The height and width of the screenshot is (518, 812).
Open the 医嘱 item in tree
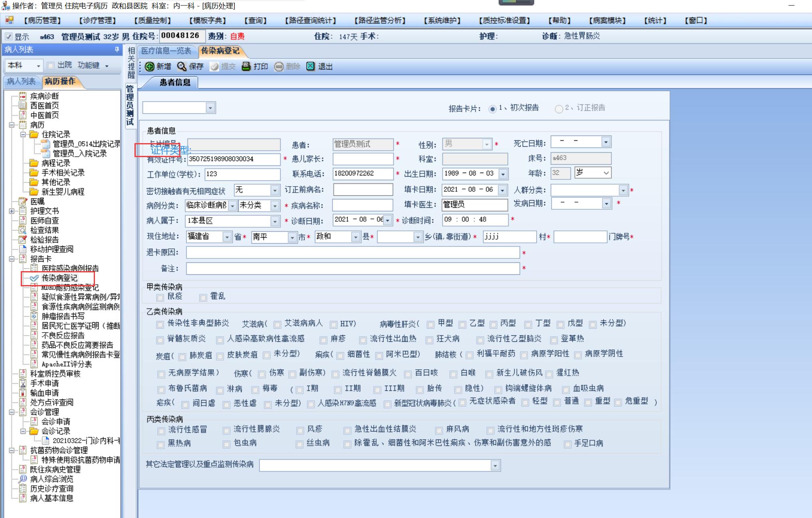(x=37, y=201)
